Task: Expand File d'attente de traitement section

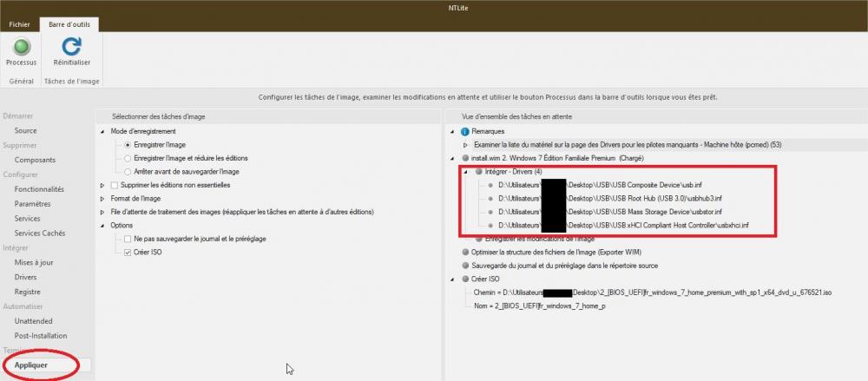Action: tap(102, 212)
